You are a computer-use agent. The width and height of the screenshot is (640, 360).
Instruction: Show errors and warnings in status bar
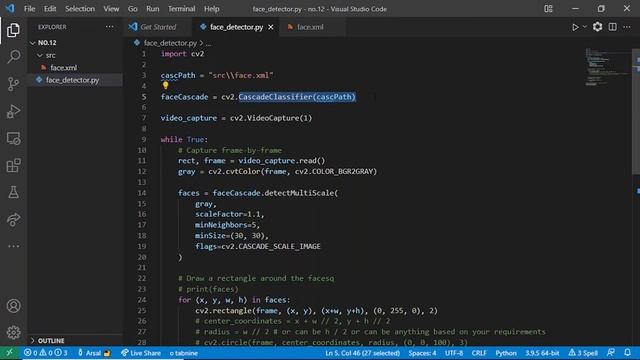[x=45, y=353]
